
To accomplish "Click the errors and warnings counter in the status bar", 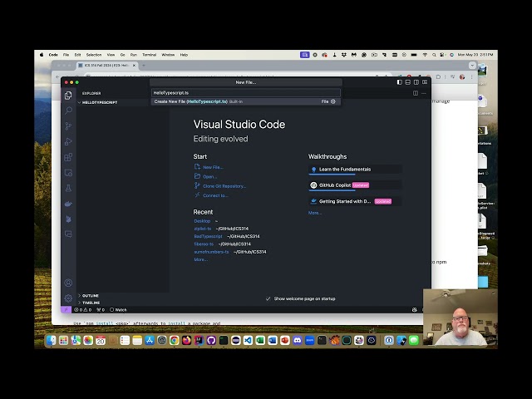I will pyautogui.click(x=83, y=309).
